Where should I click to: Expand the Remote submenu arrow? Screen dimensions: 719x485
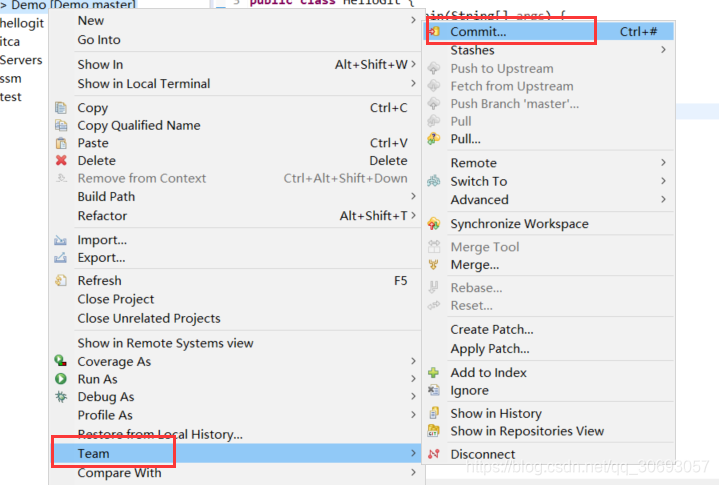pyautogui.click(x=664, y=163)
